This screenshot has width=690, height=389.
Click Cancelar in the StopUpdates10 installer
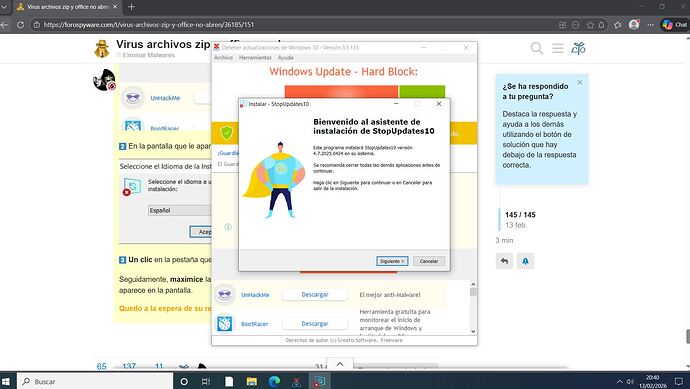click(429, 261)
